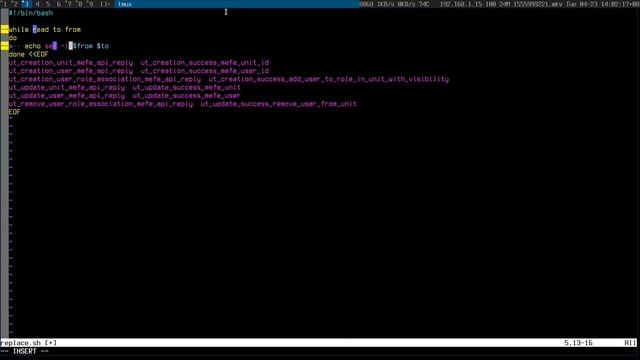This screenshot has width=640, height=360.
Task: Select the active workspace tag 3
Action: (x=26, y=4)
